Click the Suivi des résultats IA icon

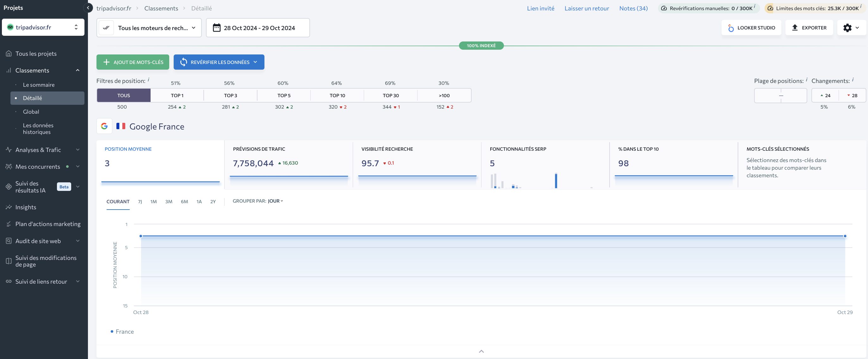click(9, 187)
